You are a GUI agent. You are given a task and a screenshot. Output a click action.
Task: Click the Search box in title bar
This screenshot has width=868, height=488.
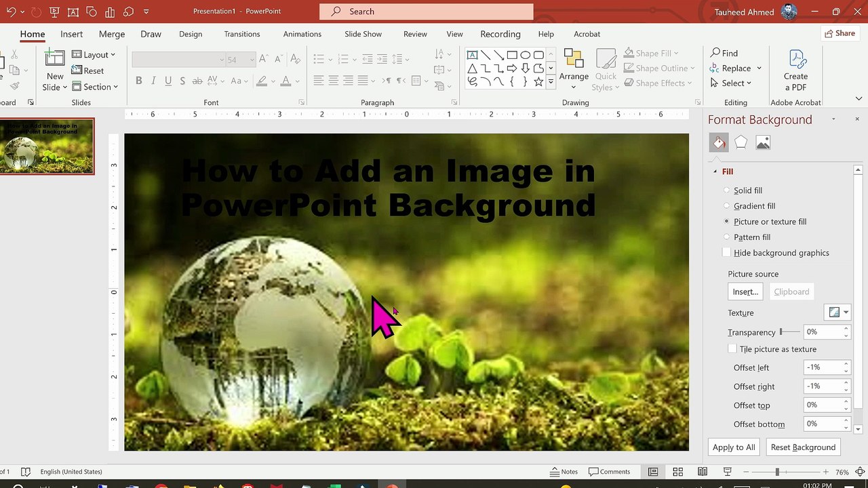426,12
